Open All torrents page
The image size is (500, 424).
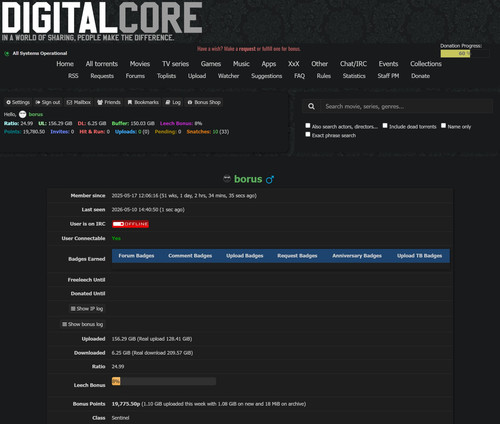click(102, 64)
